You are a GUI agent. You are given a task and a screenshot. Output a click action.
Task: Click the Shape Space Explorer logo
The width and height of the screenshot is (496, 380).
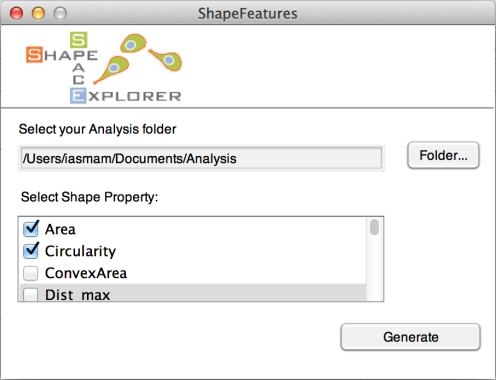tap(104, 68)
